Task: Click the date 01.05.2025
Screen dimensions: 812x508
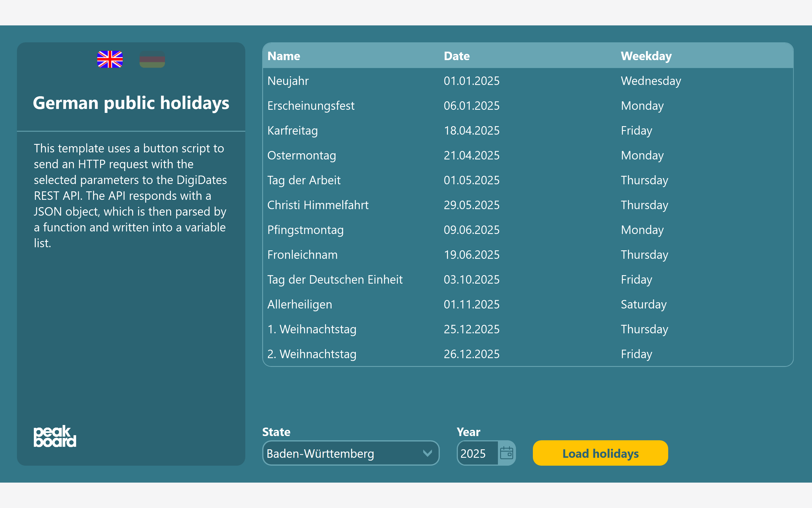Action: click(471, 180)
